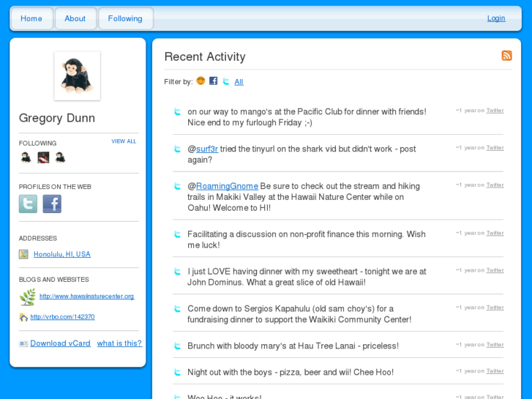Switch to the Following tab

click(x=125, y=18)
